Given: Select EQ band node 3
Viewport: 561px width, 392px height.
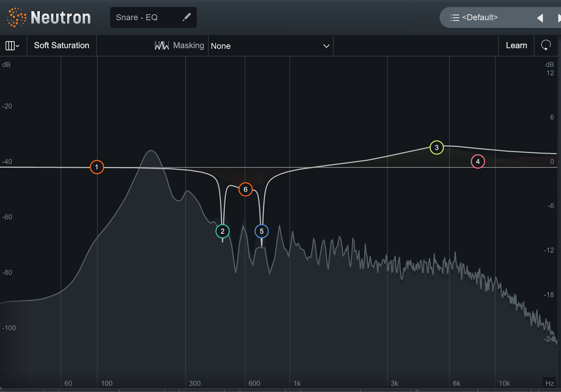Looking at the screenshot, I should pyautogui.click(x=437, y=147).
